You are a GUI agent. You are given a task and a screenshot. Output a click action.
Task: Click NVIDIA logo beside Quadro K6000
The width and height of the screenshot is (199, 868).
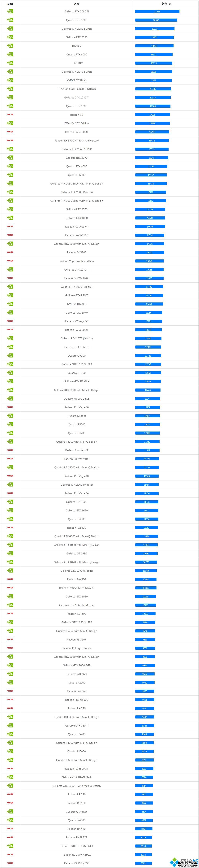point(10,820)
